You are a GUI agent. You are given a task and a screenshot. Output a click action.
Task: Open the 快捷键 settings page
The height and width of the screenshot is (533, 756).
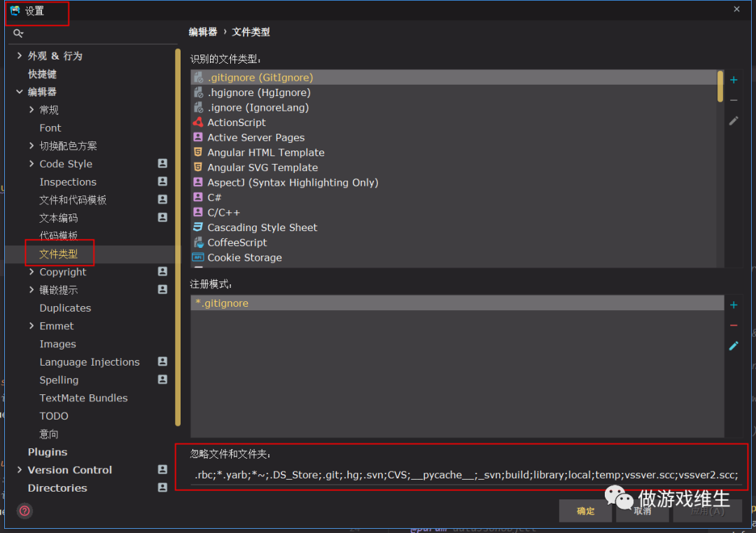(43, 74)
